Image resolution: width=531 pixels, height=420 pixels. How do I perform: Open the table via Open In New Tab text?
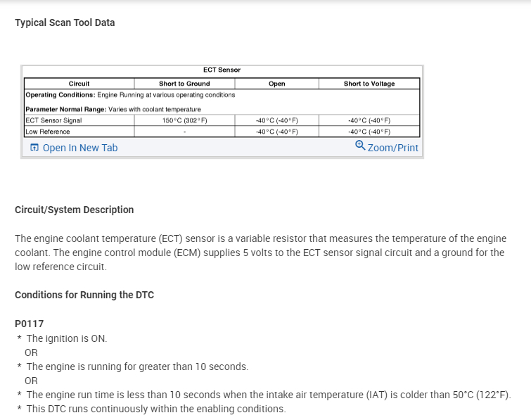coord(80,148)
